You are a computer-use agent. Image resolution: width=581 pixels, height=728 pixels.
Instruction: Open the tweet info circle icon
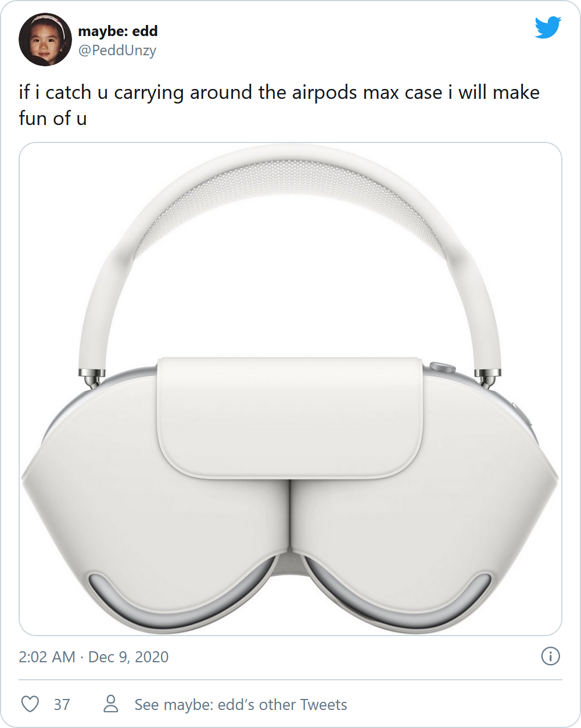(x=550, y=656)
